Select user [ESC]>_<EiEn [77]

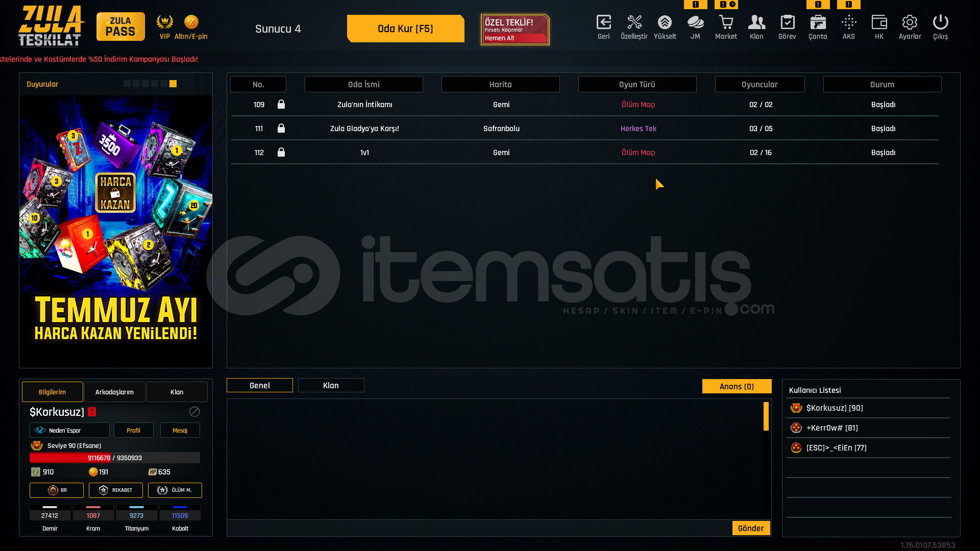coord(868,447)
